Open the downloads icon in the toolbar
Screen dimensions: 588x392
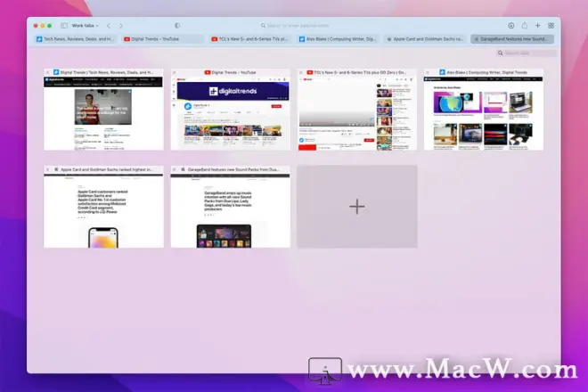pos(510,26)
